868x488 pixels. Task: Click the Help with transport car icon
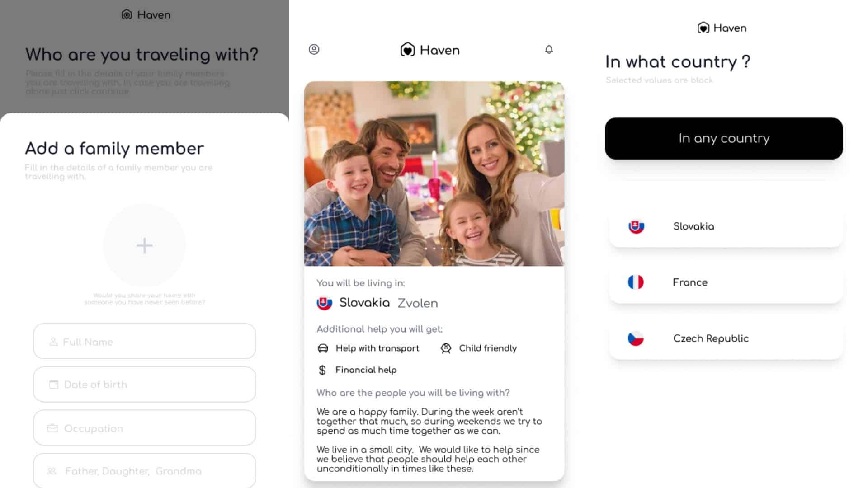pyautogui.click(x=323, y=348)
